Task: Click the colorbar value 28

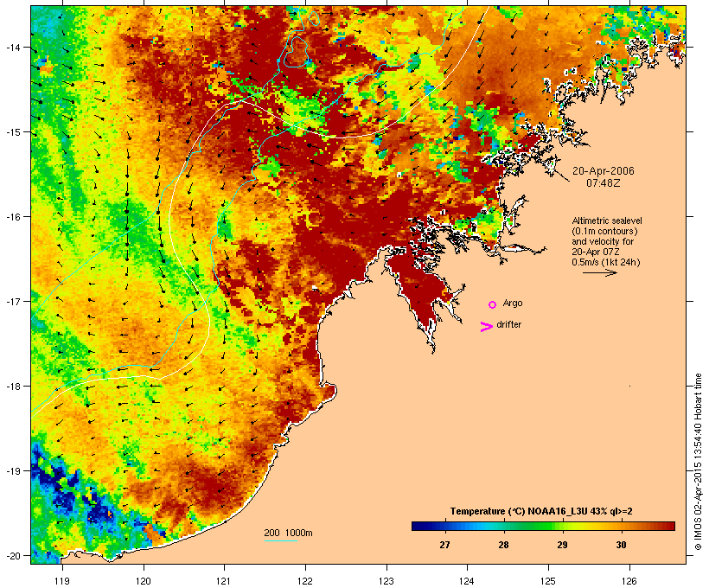Action: tap(503, 545)
